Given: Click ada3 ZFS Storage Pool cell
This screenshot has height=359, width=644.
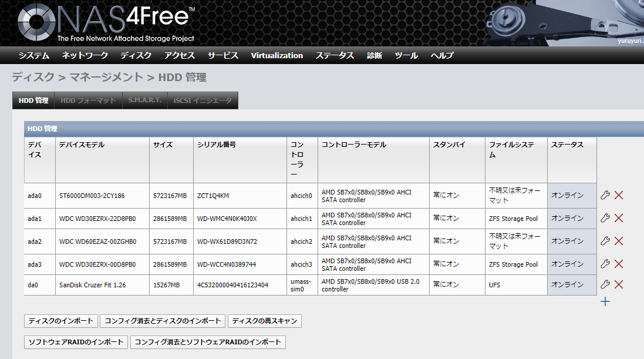Looking at the screenshot, I should [516, 264].
